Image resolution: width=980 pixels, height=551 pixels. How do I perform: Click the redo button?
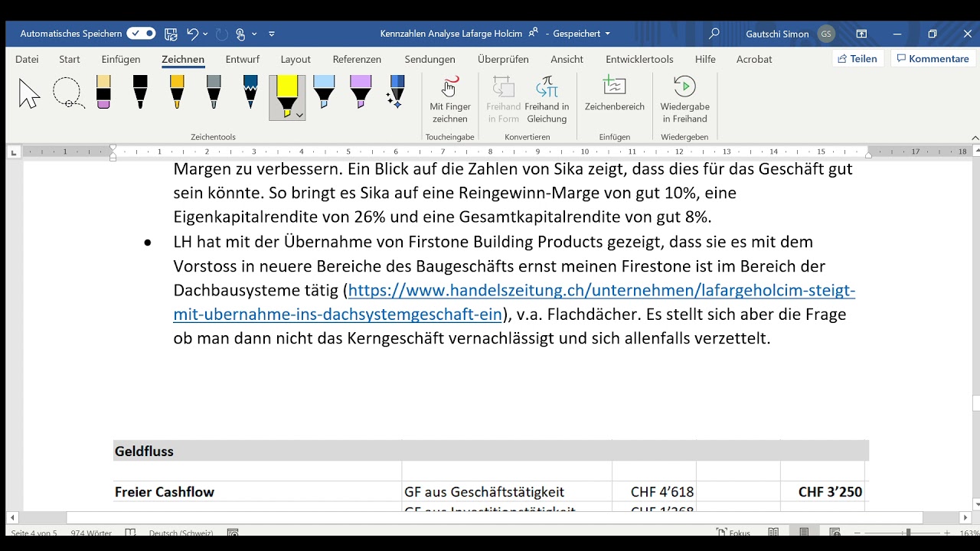(x=222, y=34)
